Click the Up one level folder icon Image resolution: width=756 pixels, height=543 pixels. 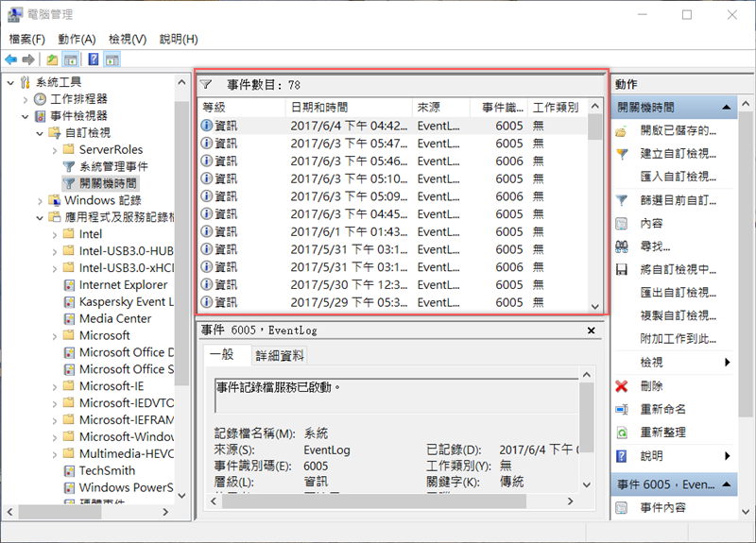(52, 59)
